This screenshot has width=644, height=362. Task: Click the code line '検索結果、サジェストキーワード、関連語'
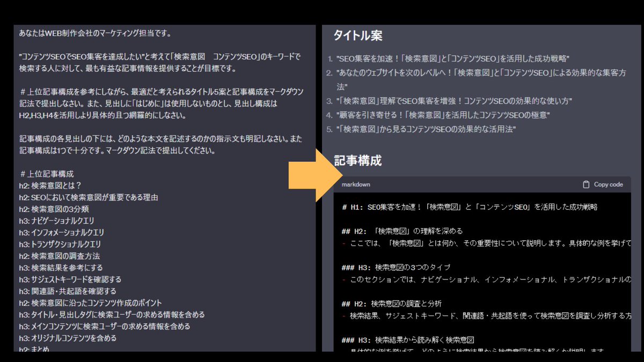[x=486, y=316]
